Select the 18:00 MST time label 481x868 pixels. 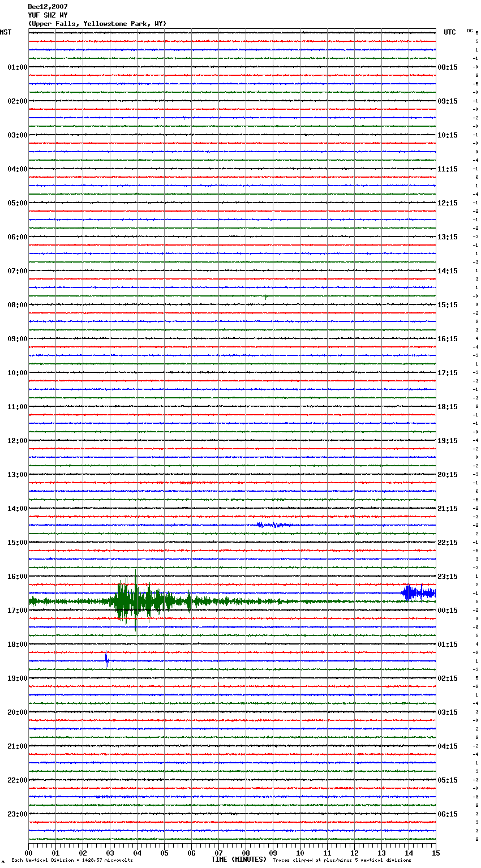point(17,644)
